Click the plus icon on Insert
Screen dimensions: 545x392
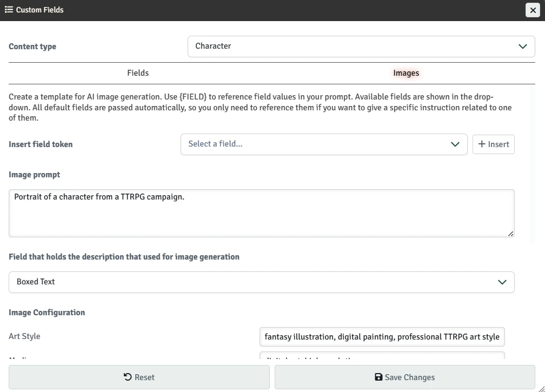pyautogui.click(x=482, y=144)
